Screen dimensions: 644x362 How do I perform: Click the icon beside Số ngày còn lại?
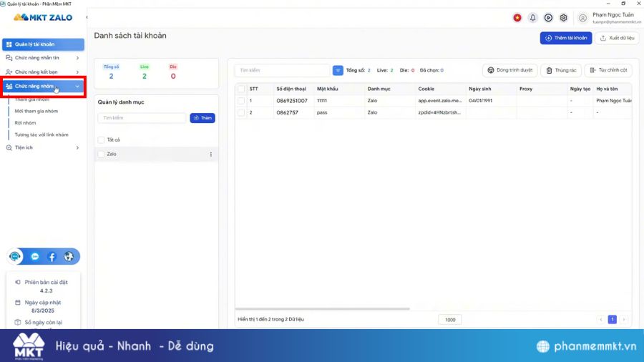(18, 323)
